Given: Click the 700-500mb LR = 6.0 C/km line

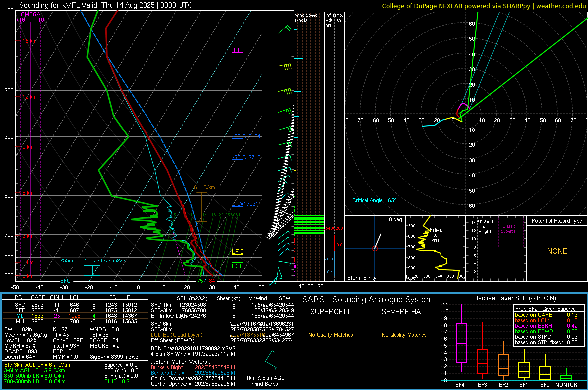Looking at the screenshot, I should tap(35, 381).
